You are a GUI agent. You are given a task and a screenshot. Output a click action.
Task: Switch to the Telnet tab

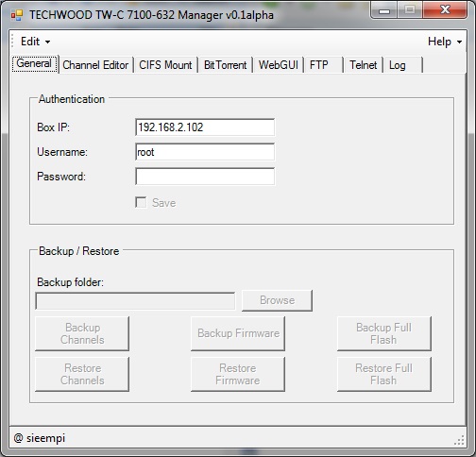(364, 65)
